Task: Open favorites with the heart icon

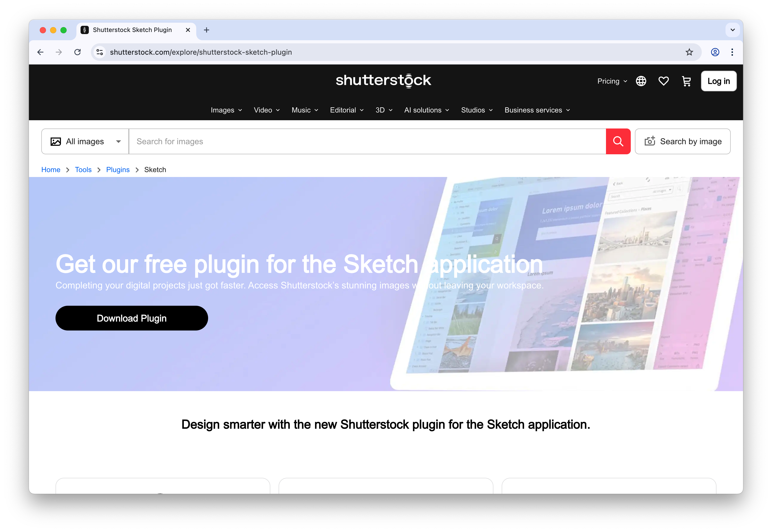Action: click(x=664, y=81)
